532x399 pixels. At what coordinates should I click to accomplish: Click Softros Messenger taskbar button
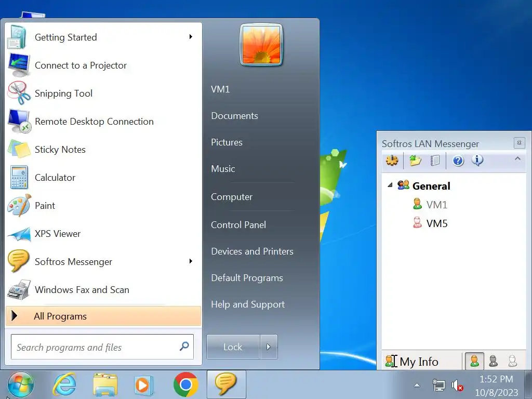tap(227, 384)
